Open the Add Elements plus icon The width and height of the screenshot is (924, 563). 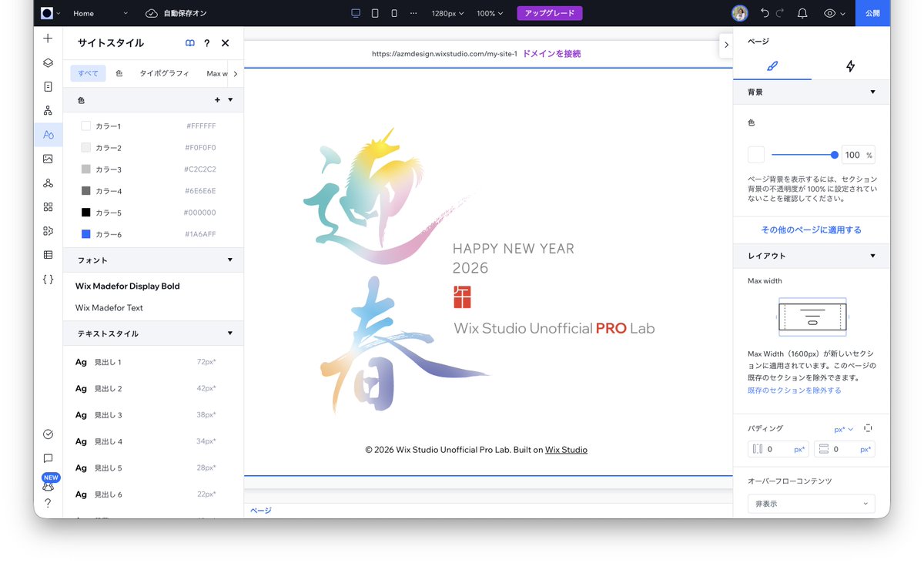pos(48,39)
